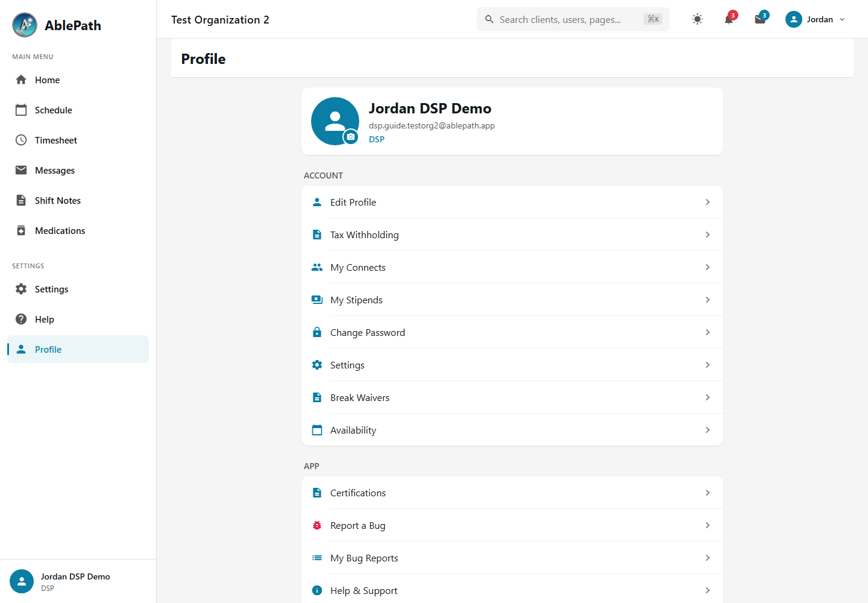Open the My Connects row

[512, 267]
